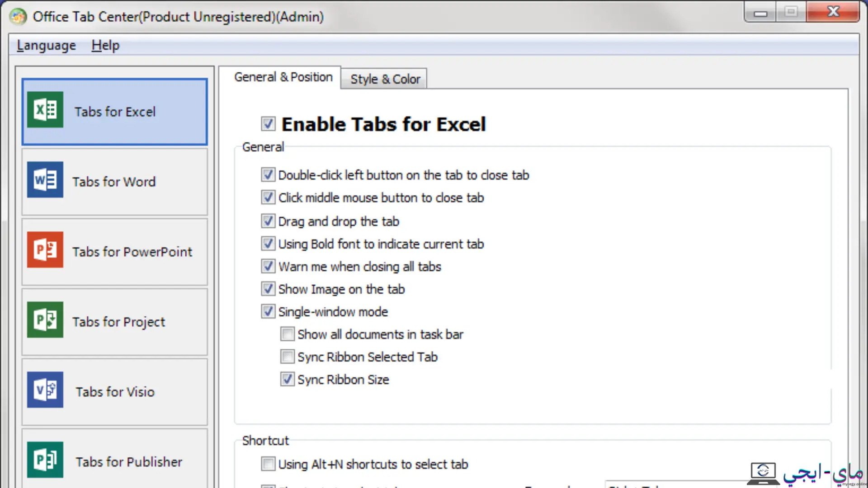The width and height of the screenshot is (868, 488).
Task: Enable Using Alt+N shortcuts to select tab
Action: (268, 464)
